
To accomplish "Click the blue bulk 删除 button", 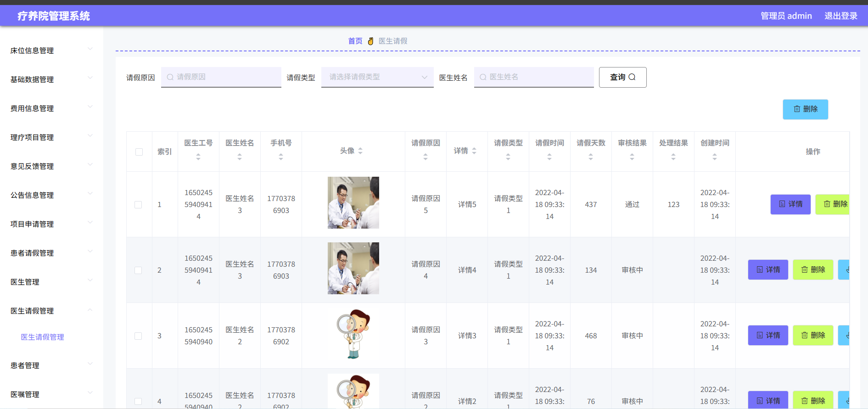I will coord(805,109).
